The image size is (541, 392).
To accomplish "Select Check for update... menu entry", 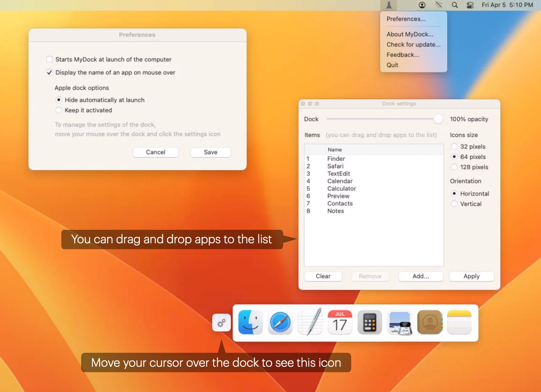I will tap(413, 45).
